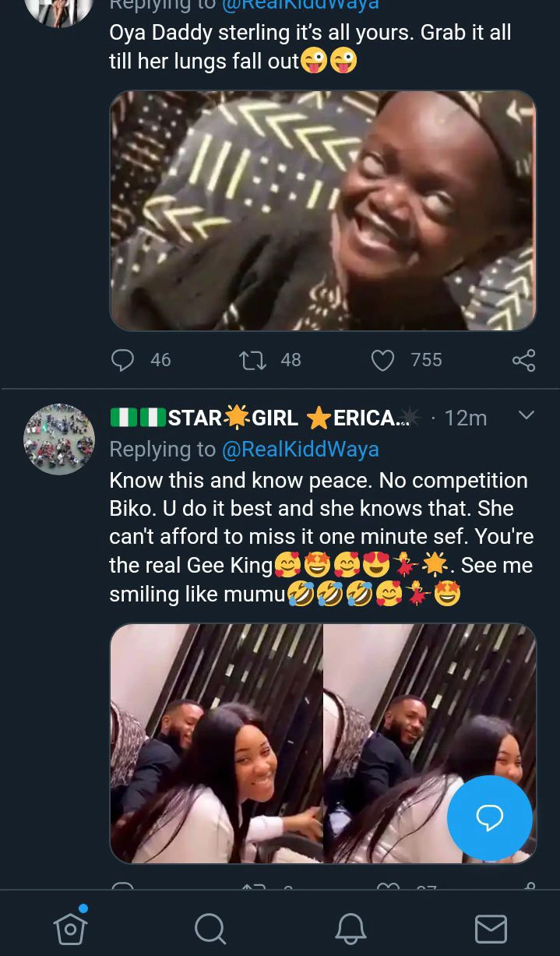Viewport: 560px width, 956px height.
Task: Tap the blue floating reply button
Action: [489, 817]
